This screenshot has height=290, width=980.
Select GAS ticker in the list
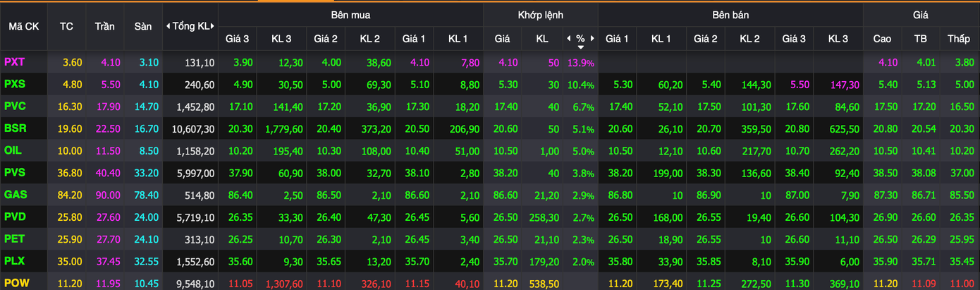point(15,195)
